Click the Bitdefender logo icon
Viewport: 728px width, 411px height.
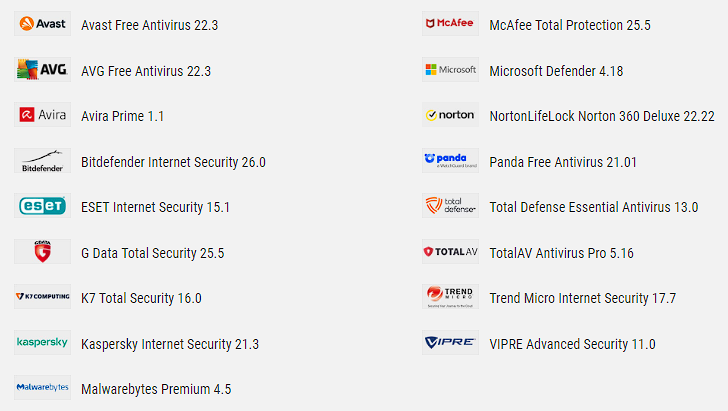click(42, 161)
